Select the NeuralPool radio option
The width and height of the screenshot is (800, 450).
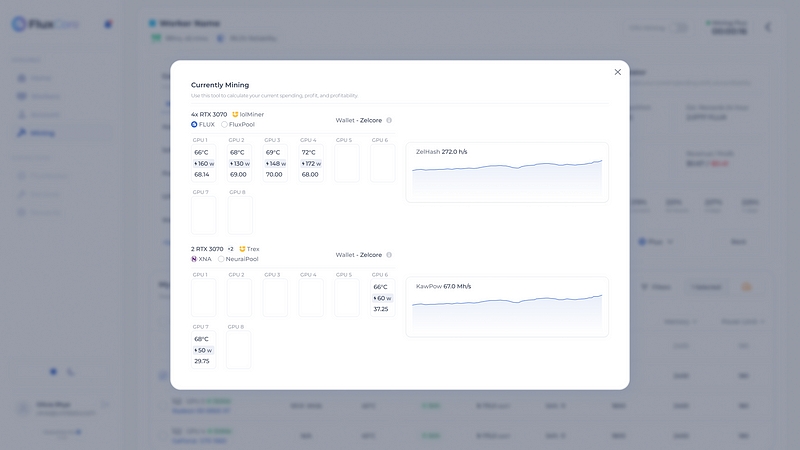221,259
